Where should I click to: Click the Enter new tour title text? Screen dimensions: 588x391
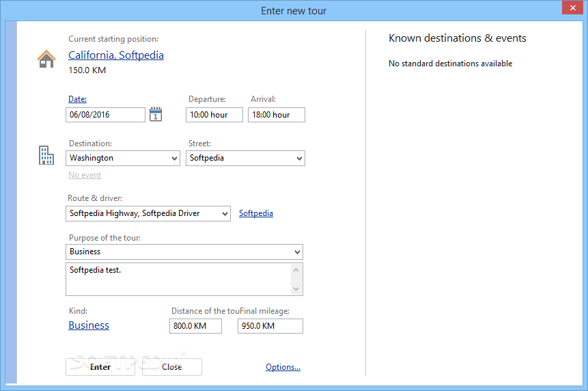click(x=294, y=11)
